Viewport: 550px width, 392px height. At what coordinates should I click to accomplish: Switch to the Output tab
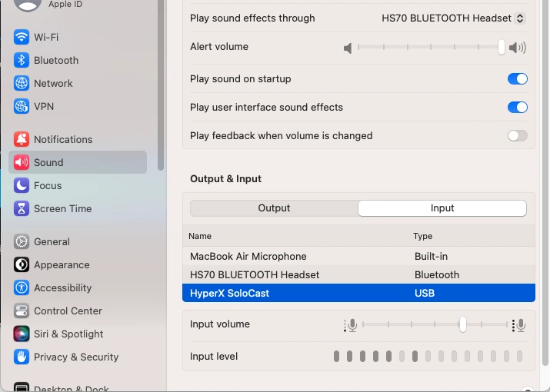tap(274, 208)
